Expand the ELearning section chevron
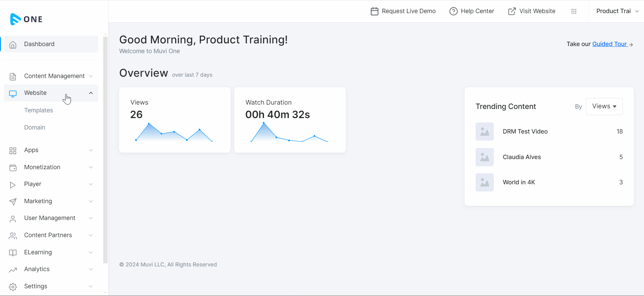The width and height of the screenshot is (644, 296). tap(91, 253)
